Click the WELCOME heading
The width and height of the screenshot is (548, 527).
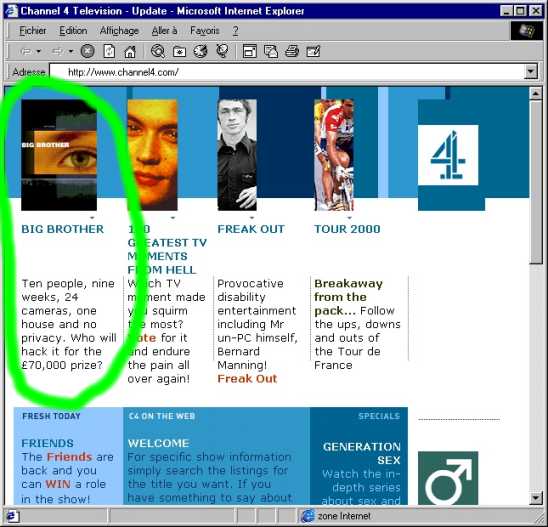[x=158, y=443]
